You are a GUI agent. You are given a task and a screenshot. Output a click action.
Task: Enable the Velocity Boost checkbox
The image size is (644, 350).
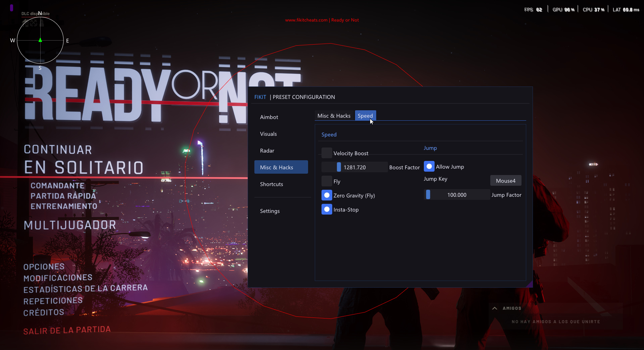[x=326, y=153]
